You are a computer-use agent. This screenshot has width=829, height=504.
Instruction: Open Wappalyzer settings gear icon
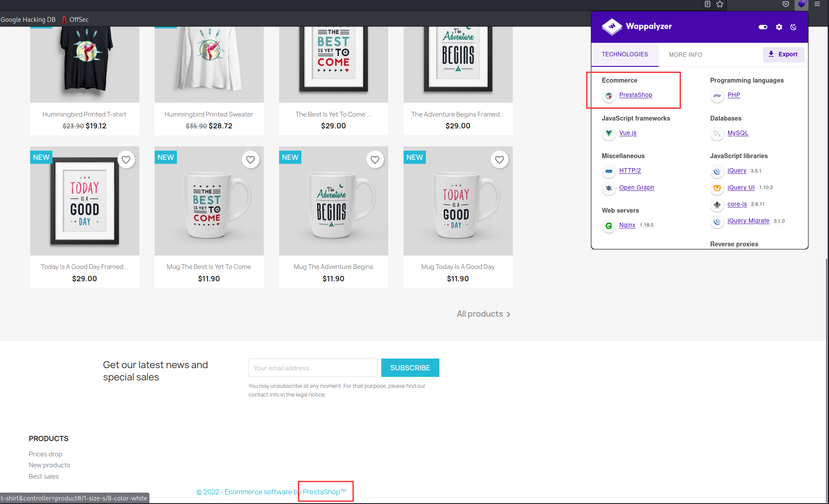[x=779, y=27]
